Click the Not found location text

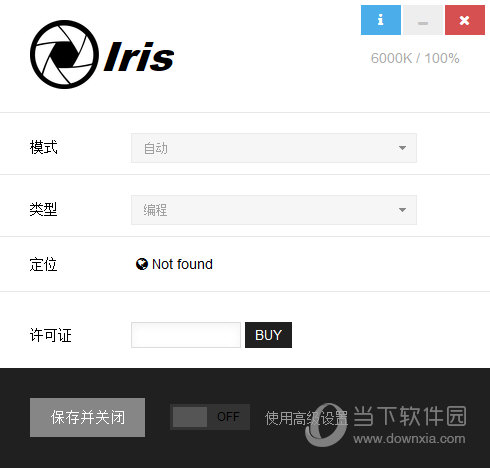(182, 264)
